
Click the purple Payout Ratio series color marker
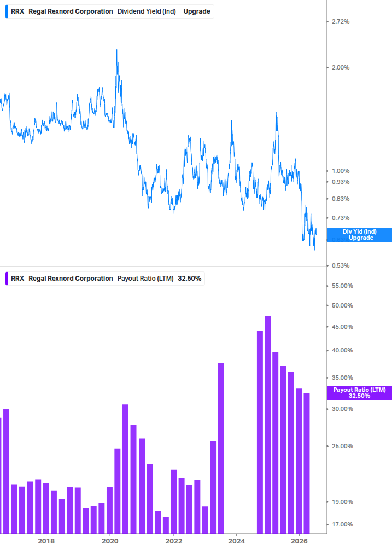(7, 279)
